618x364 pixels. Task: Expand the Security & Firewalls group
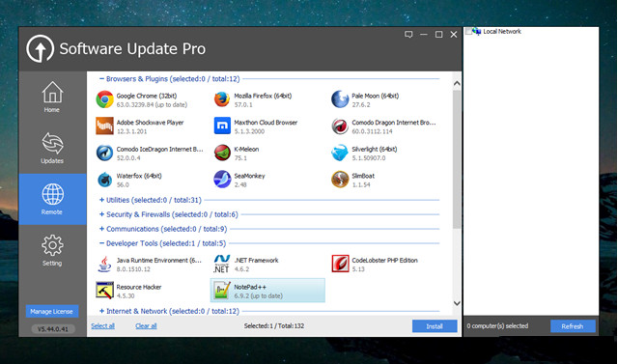(x=101, y=214)
